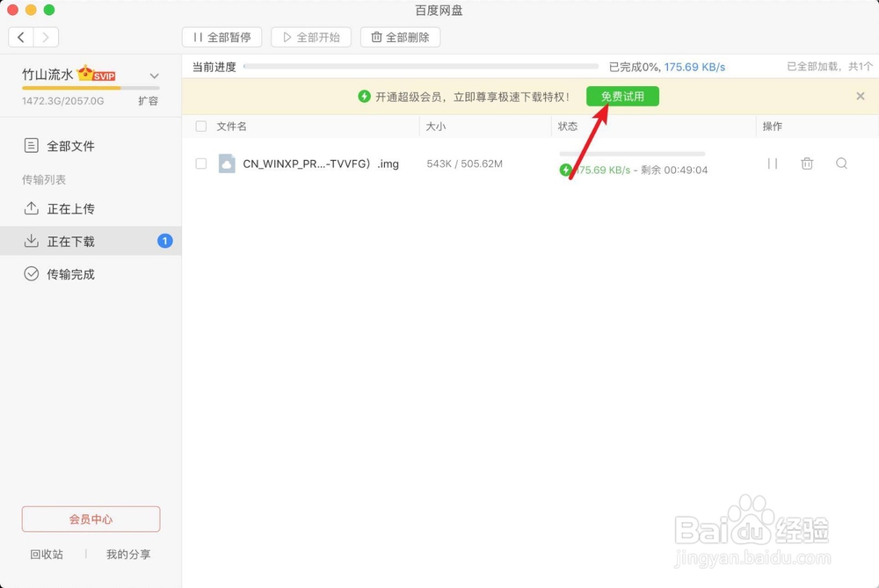
Task: Click the checkmark circle transfer-complete icon
Action: coord(32,273)
